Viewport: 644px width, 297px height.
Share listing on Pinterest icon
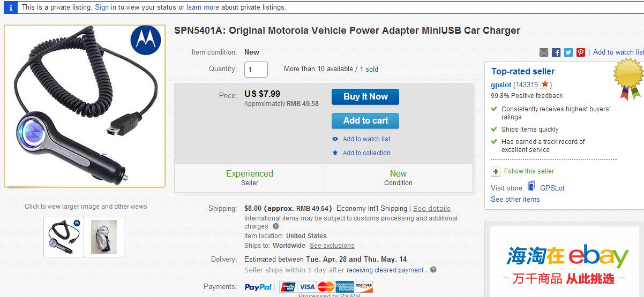[x=581, y=52]
